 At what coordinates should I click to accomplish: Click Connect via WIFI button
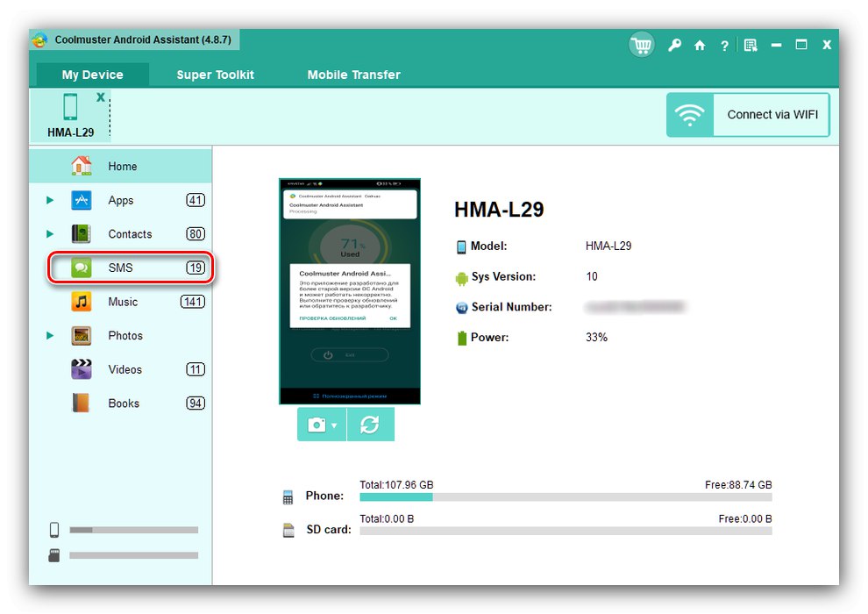(748, 115)
